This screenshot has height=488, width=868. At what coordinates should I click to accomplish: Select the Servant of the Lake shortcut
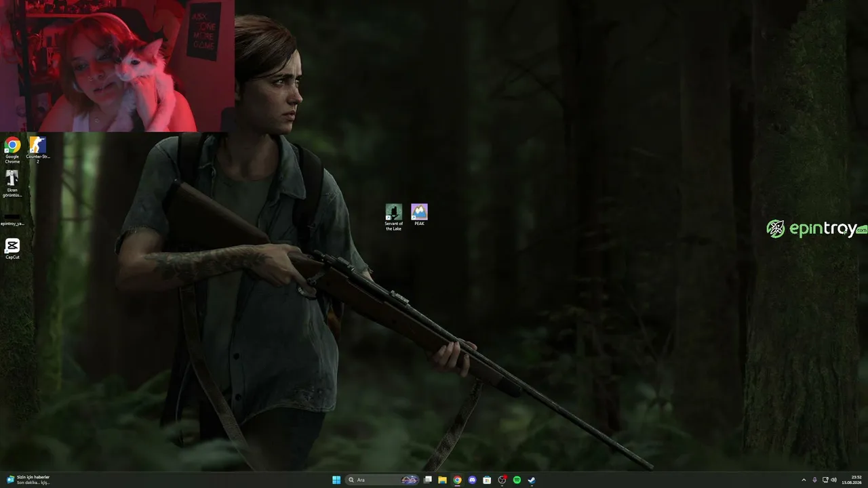point(393,218)
